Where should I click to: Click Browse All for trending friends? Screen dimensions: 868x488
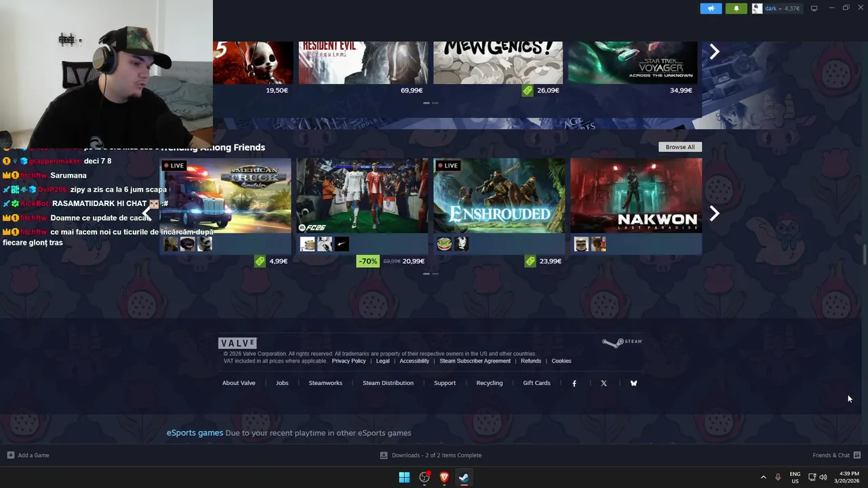click(680, 147)
